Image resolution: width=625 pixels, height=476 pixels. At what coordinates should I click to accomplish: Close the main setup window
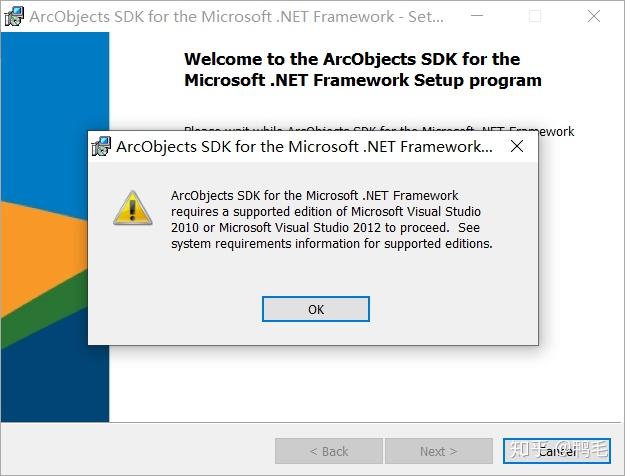(593, 16)
